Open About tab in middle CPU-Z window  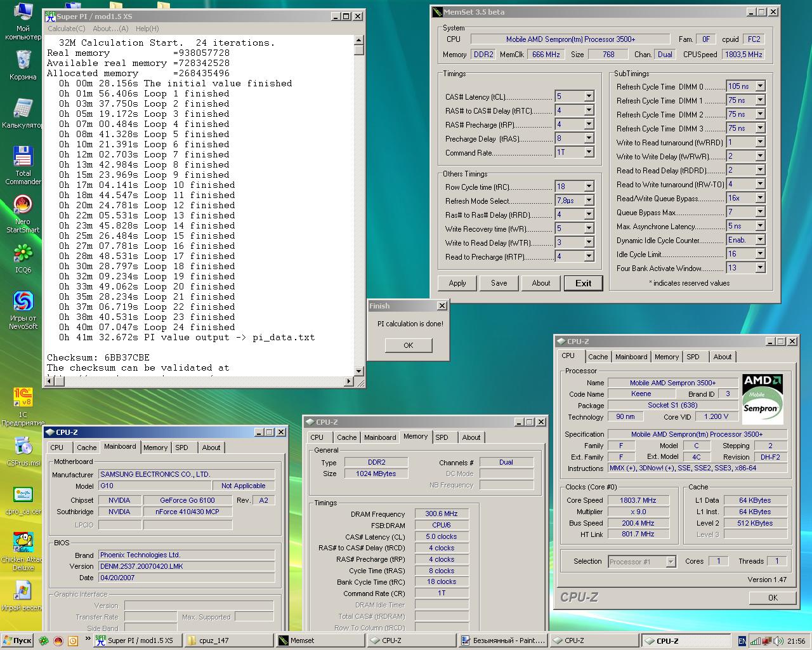pos(471,437)
